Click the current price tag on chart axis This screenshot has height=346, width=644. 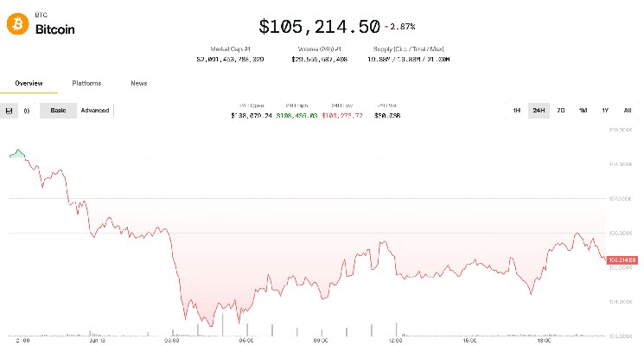coord(622,259)
